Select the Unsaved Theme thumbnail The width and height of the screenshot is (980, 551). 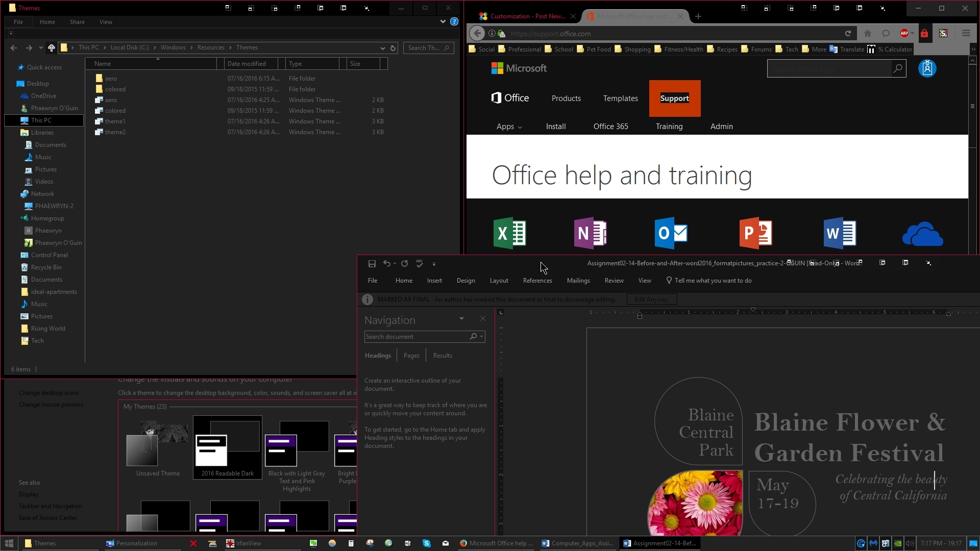[158, 449]
